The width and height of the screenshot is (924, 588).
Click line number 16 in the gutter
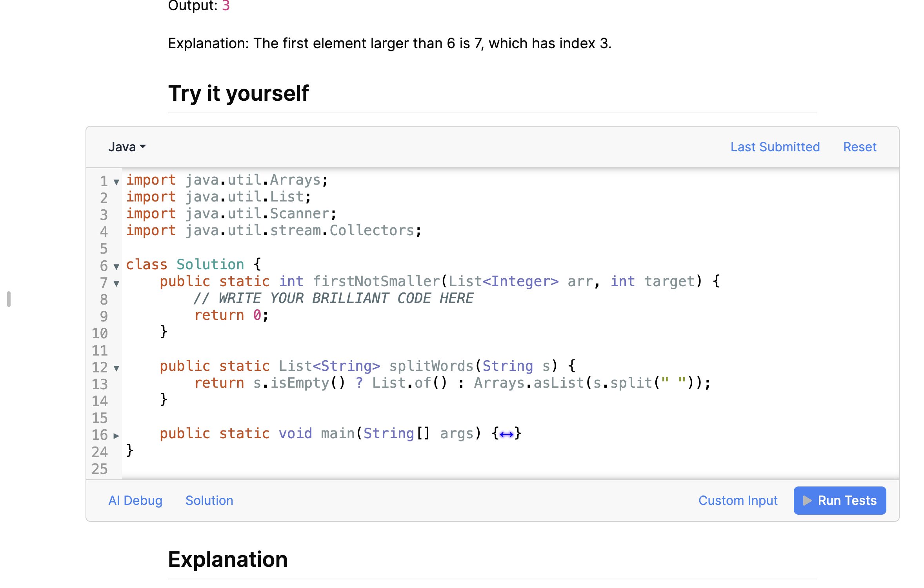coord(100,435)
